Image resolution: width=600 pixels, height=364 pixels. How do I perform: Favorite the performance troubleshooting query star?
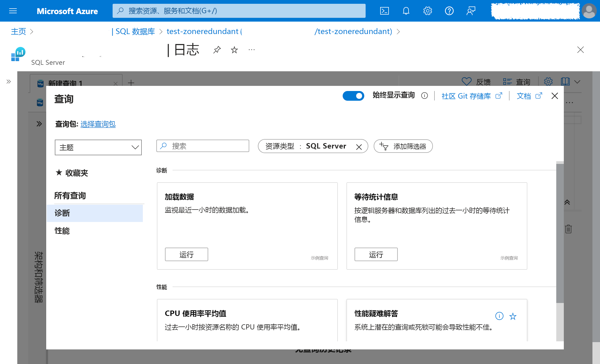pyautogui.click(x=513, y=316)
